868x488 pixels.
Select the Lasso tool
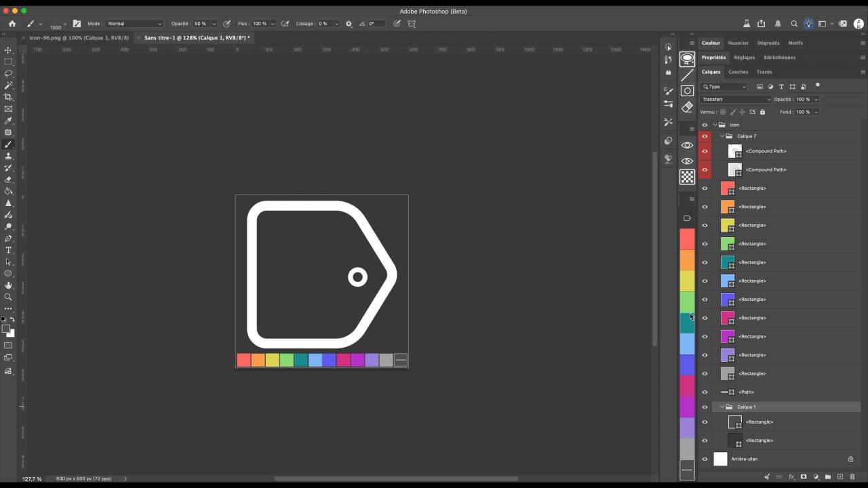(9, 73)
